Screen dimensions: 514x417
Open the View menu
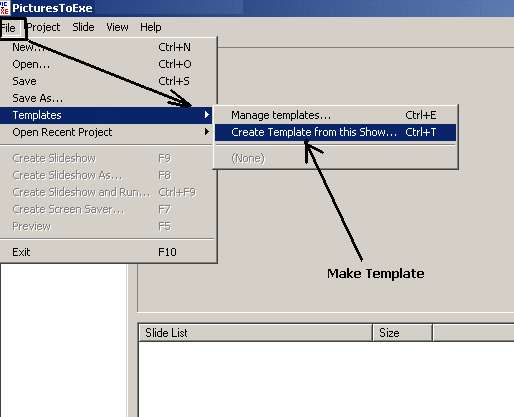[x=117, y=27]
